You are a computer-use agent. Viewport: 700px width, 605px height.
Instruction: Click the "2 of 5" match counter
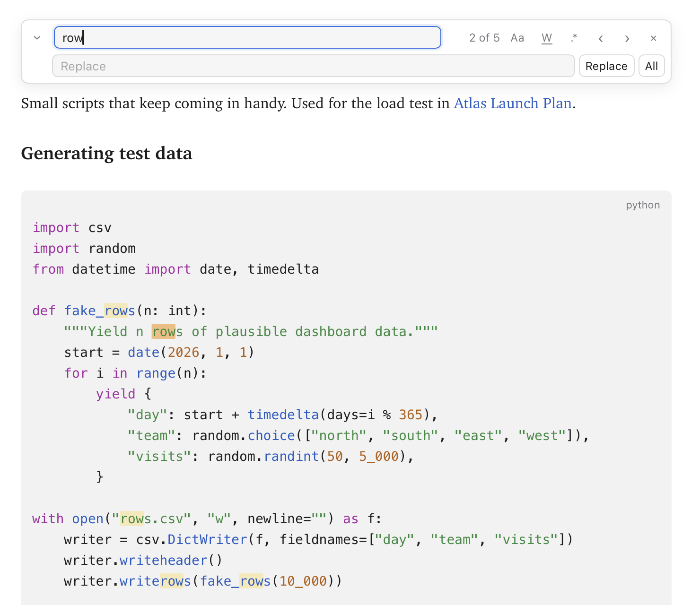point(484,38)
